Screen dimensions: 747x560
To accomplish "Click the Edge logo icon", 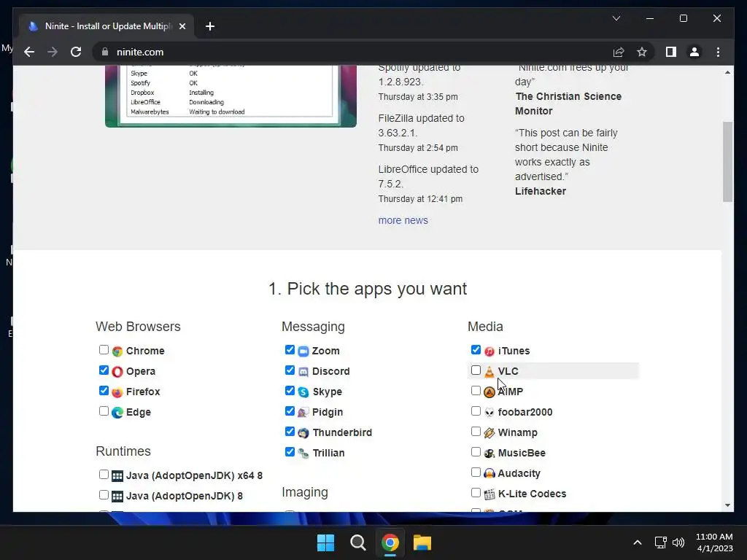I will pos(117,413).
